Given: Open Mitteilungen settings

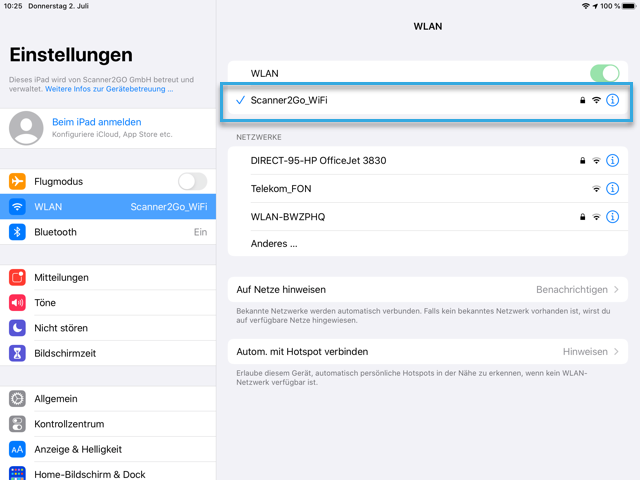Looking at the screenshot, I should 108,278.
